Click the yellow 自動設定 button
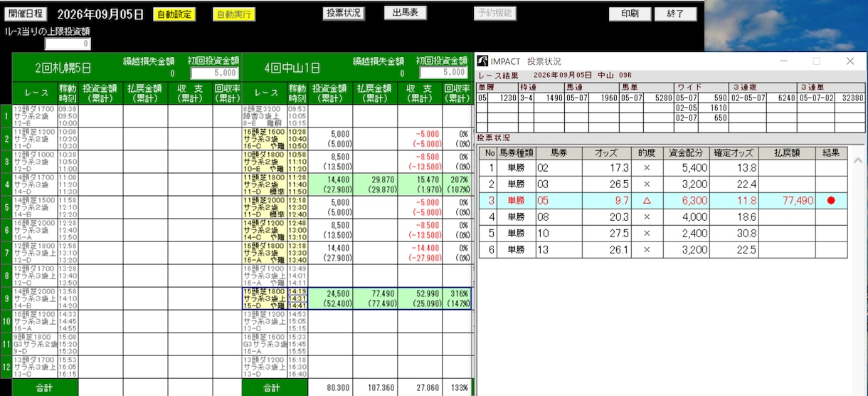This screenshot has width=868, height=396. (174, 14)
